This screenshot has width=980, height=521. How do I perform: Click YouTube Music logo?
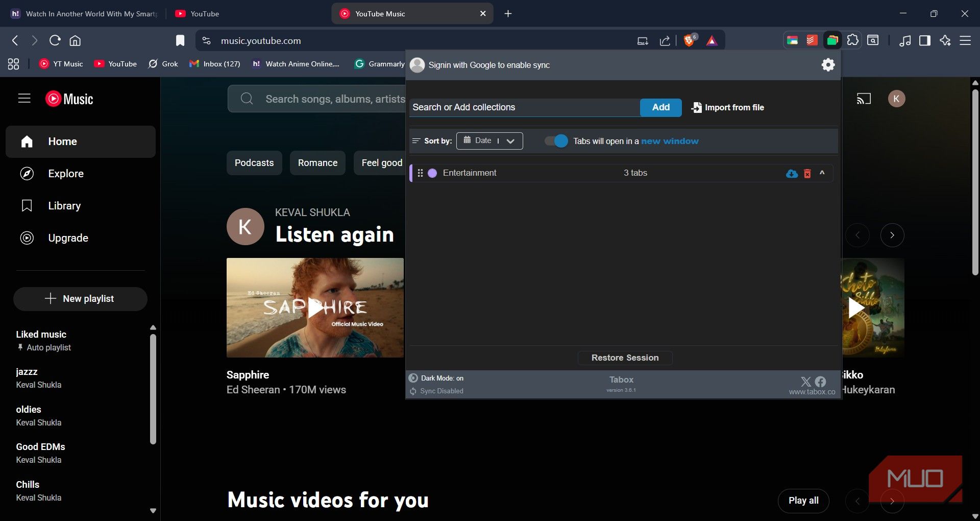pyautogui.click(x=69, y=99)
